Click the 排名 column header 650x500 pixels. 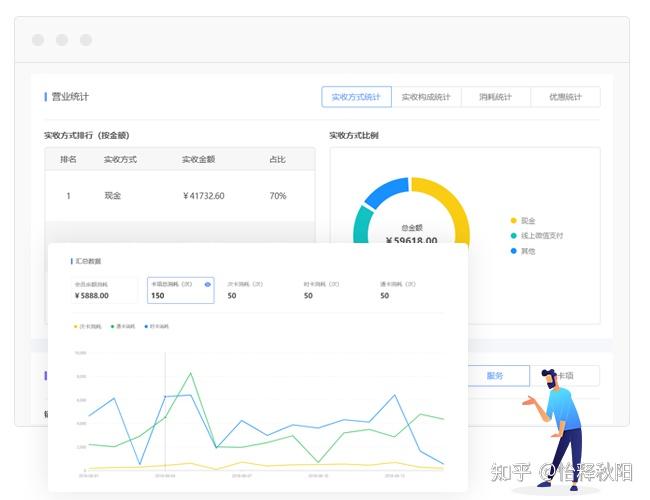point(68,159)
